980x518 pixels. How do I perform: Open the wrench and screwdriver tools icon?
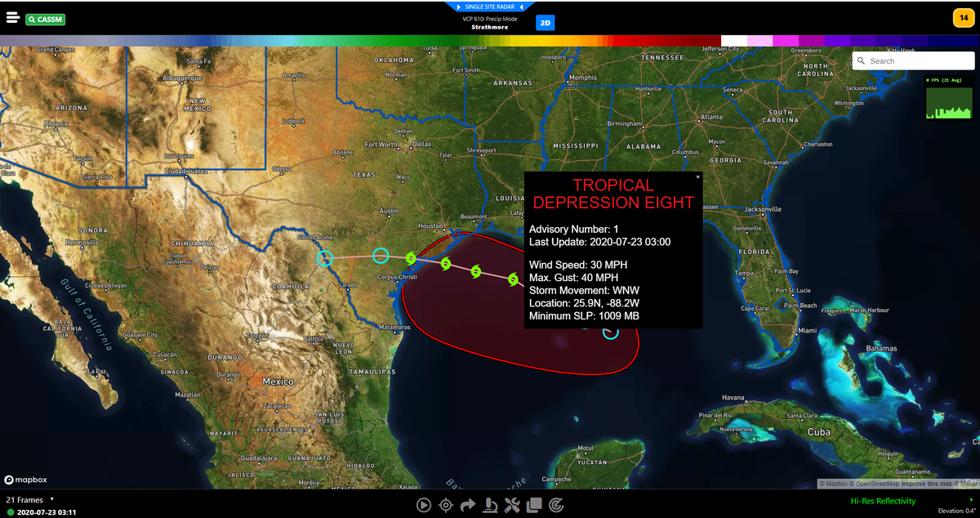pos(512,505)
